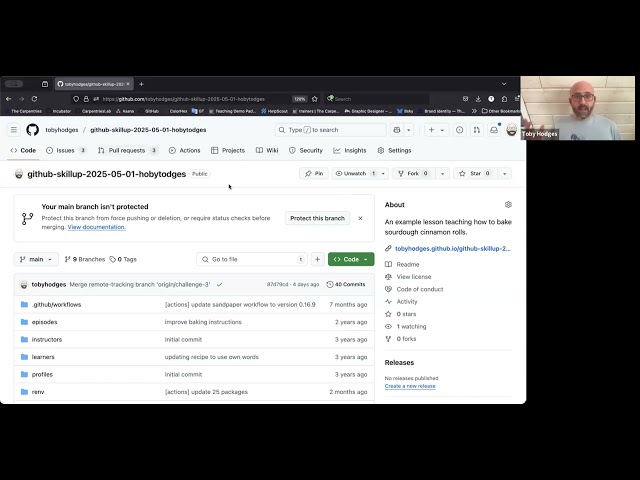Image resolution: width=640 pixels, height=480 pixels.
Task: Jump to Readme in About sidebar
Action: (408, 264)
